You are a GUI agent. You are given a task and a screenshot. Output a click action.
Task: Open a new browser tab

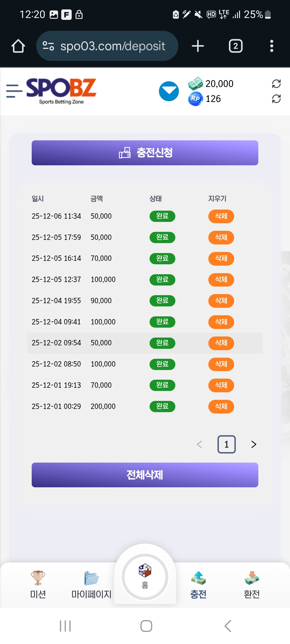[x=198, y=46]
